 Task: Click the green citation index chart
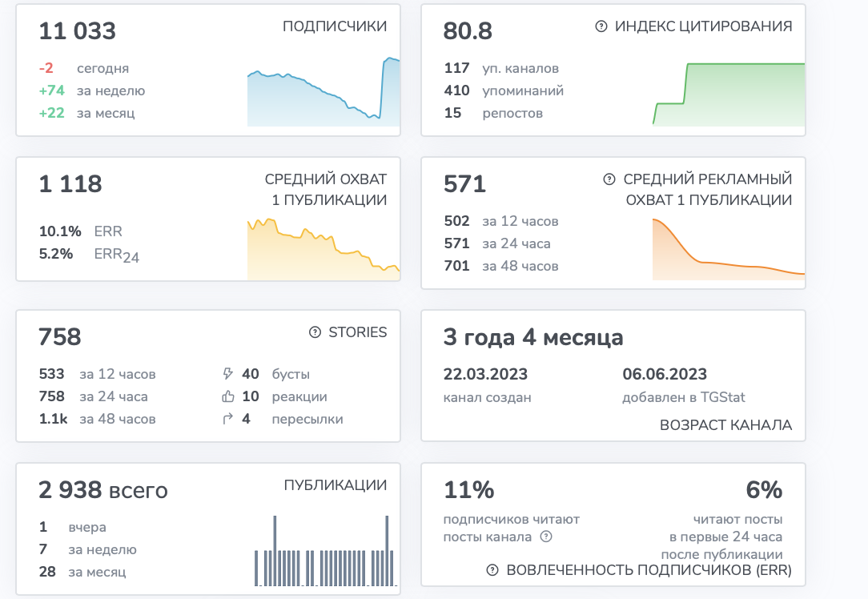[729, 94]
